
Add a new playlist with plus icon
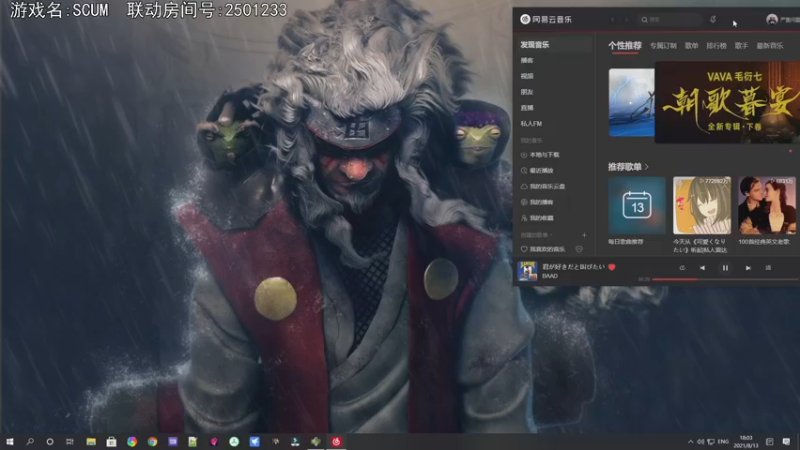[x=584, y=235]
